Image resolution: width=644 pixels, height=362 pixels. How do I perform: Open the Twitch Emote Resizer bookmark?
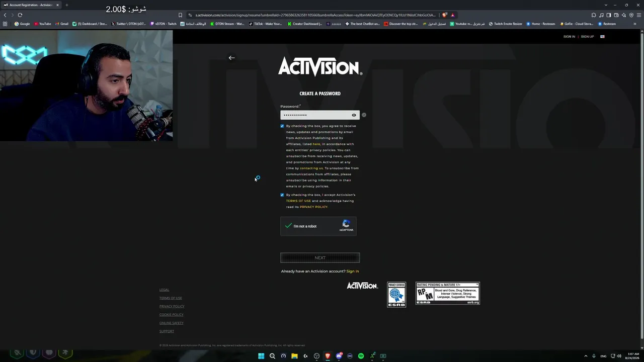click(x=506, y=24)
